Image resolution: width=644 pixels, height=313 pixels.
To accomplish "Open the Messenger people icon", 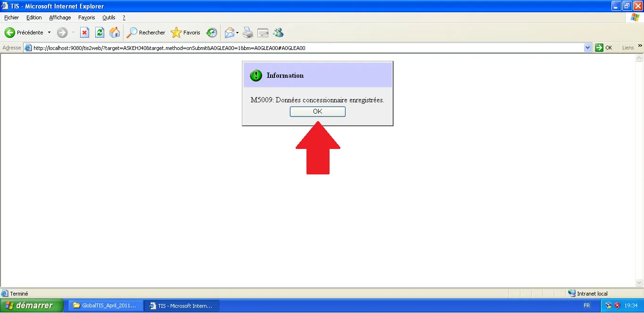I will click(278, 33).
